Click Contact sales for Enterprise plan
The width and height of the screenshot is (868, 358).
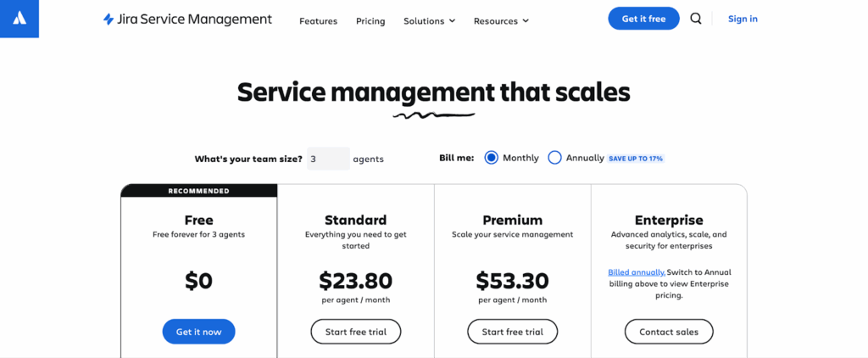pyautogui.click(x=669, y=332)
